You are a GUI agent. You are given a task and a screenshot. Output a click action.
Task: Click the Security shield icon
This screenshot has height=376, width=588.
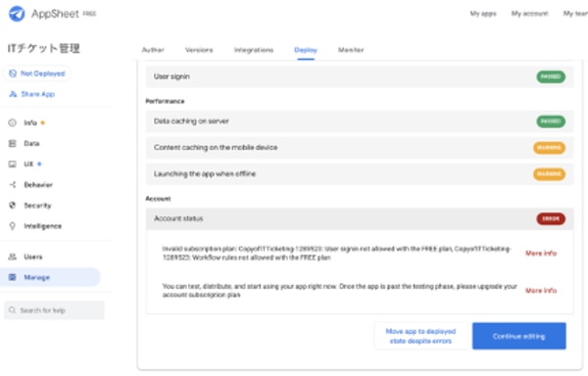pos(13,206)
